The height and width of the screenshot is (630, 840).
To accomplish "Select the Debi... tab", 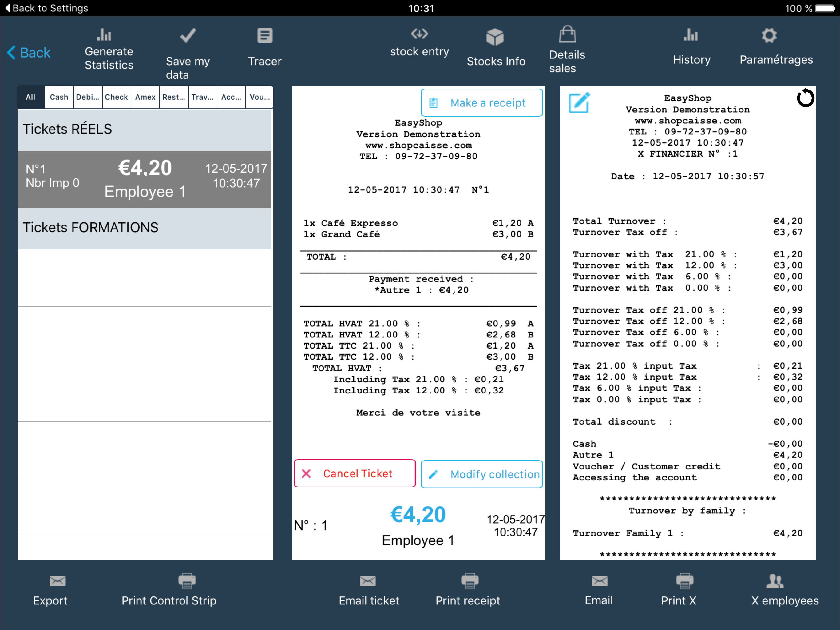I will [x=88, y=97].
